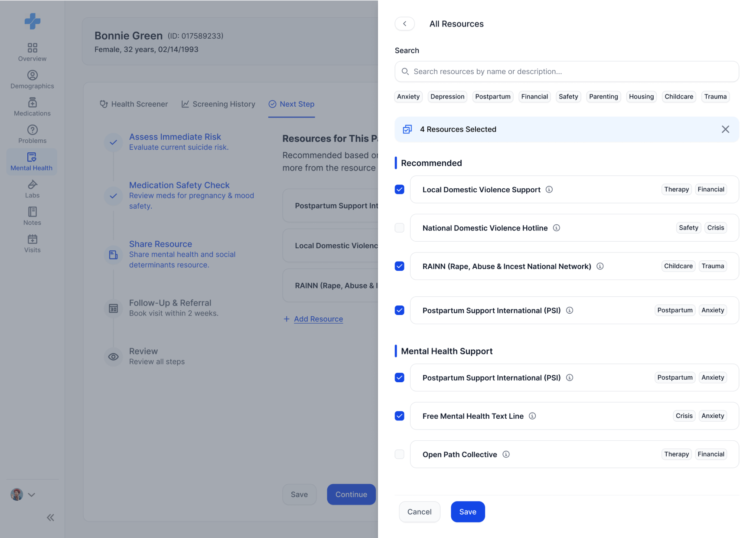This screenshot has width=756, height=538.
Task: Expand user avatar dropdown chevron
Action: tap(32, 495)
